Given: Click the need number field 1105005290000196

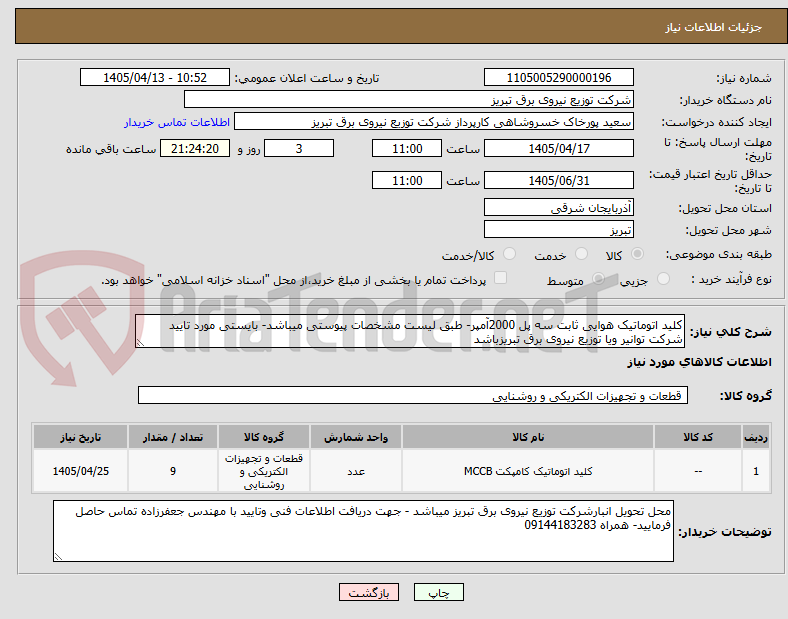Looking at the screenshot, I should (559, 77).
